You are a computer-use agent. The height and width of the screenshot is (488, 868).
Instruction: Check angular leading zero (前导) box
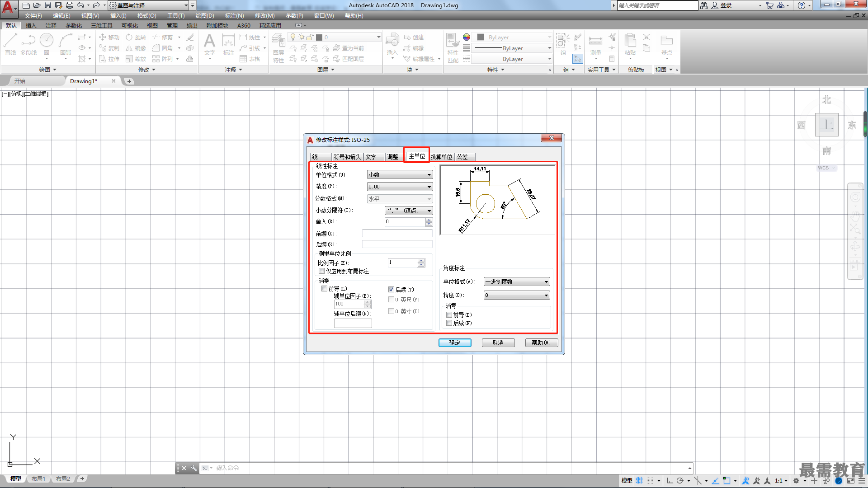(449, 314)
